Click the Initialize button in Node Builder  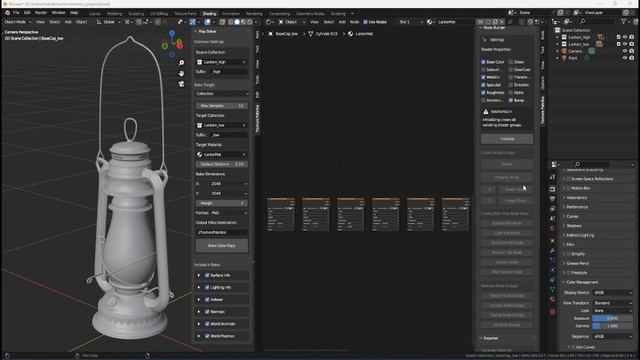tap(507, 139)
